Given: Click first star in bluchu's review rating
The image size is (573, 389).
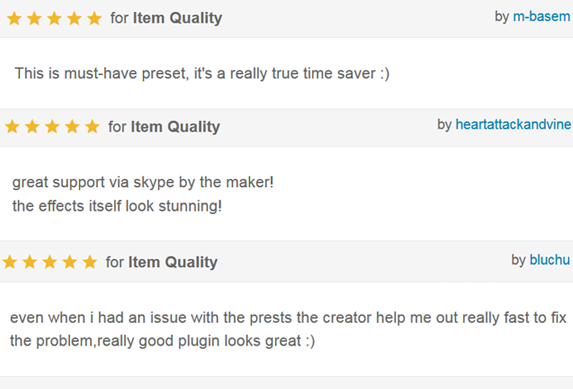Looking at the screenshot, I should click(x=10, y=262).
